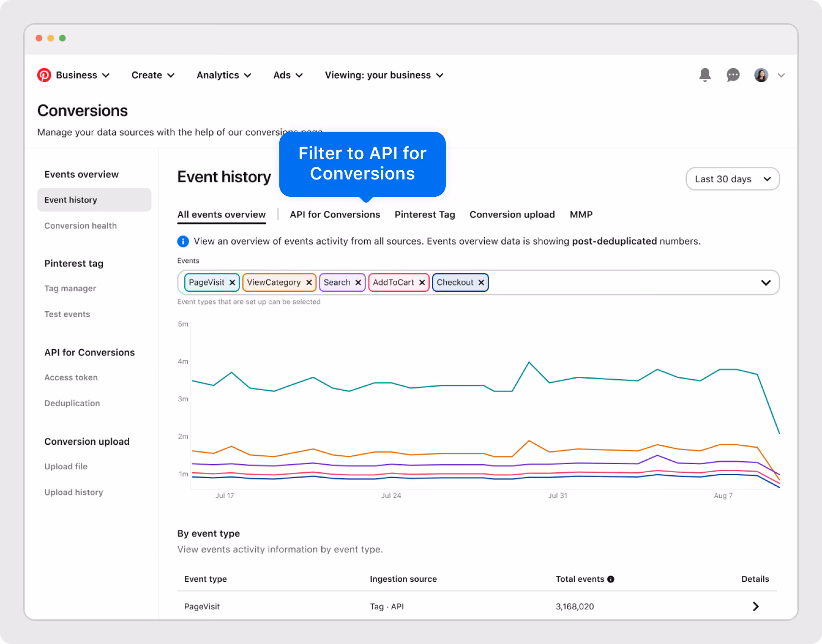Remove the ViewCategory event chip
Image resolution: width=822 pixels, height=644 pixels.
pos(309,283)
